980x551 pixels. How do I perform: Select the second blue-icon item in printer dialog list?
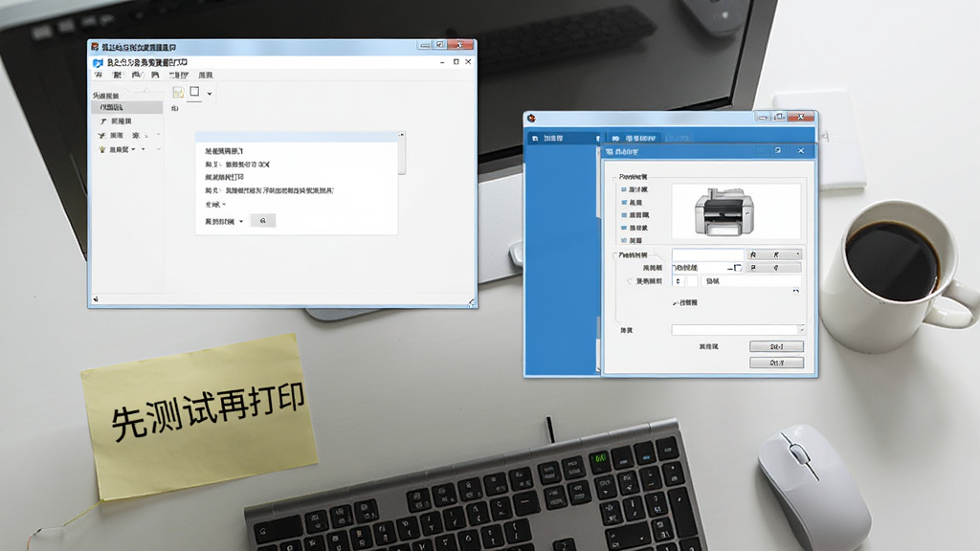632,203
